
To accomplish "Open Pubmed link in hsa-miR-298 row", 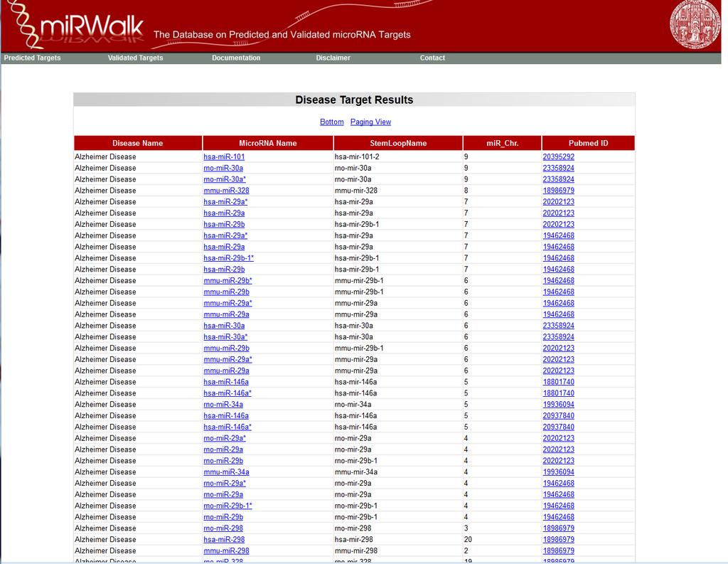I will (559, 539).
